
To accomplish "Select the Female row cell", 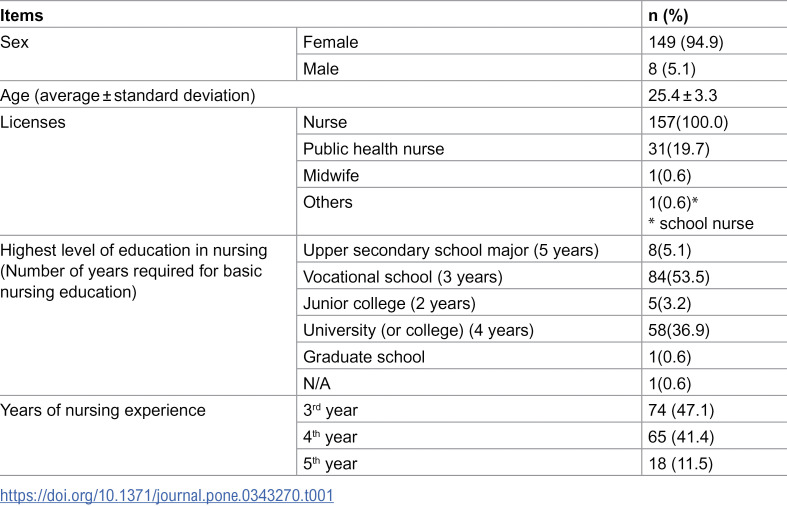I will coord(469,42).
